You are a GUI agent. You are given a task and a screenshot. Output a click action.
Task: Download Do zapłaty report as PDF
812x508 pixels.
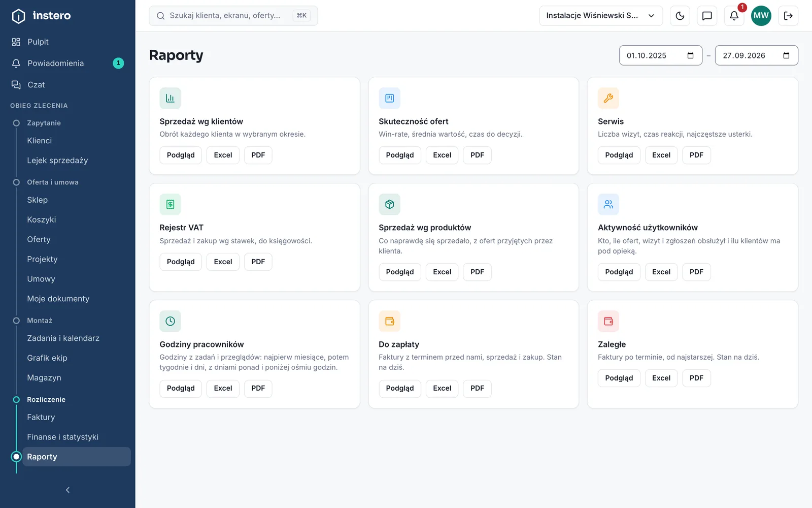[x=477, y=388]
